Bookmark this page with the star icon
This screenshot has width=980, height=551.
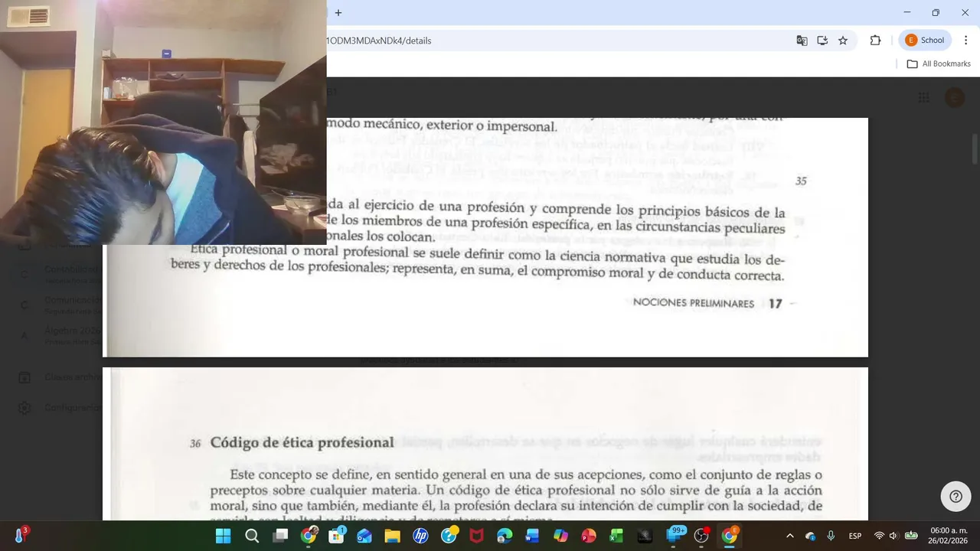(x=843, y=41)
